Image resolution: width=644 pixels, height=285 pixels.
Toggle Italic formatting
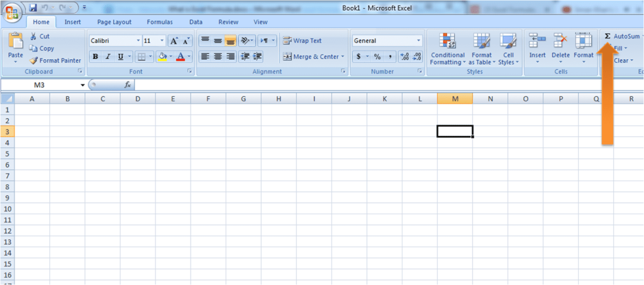(x=108, y=57)
